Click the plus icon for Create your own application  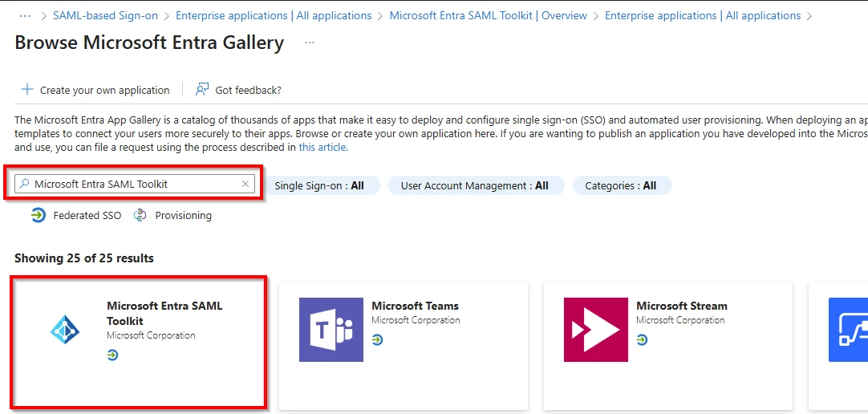coord(26,90)
